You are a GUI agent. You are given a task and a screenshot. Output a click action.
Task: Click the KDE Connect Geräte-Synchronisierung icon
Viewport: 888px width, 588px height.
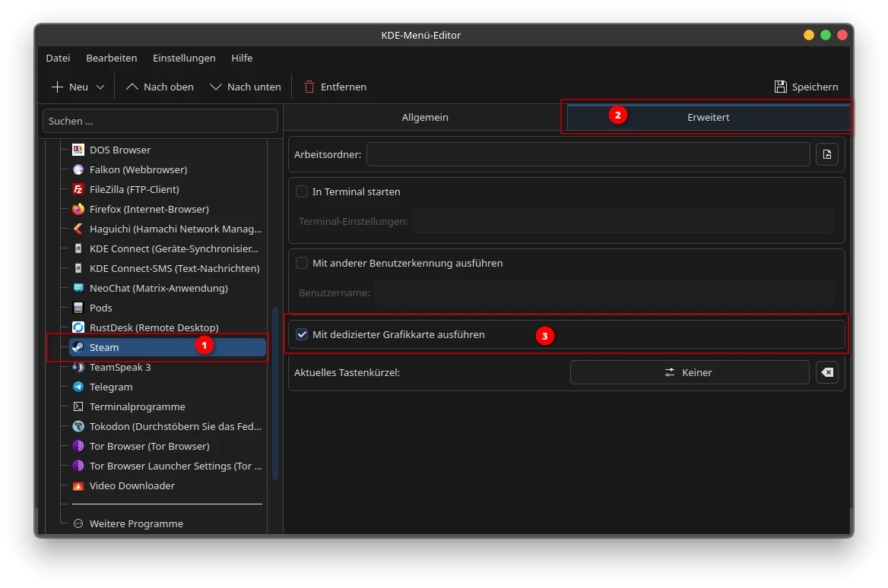click(78, 249)
